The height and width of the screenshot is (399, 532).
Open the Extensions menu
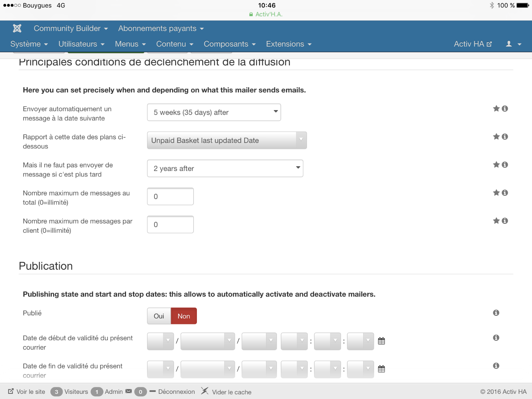tap(289, 44)
